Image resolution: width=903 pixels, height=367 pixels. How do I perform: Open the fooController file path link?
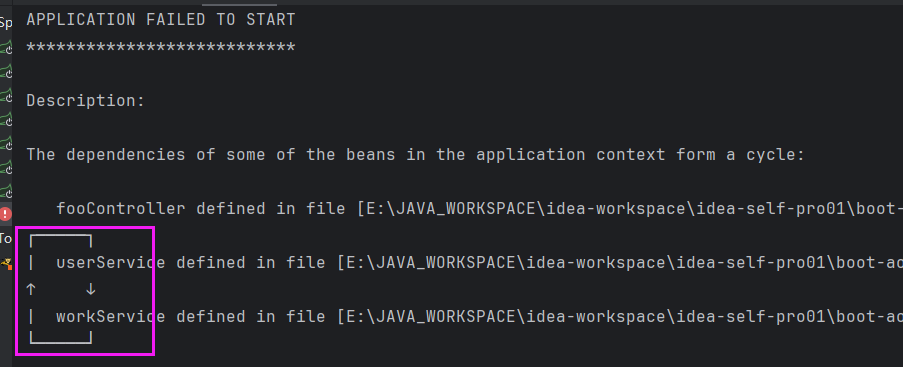pyautogui.click(x=632, y=209)
